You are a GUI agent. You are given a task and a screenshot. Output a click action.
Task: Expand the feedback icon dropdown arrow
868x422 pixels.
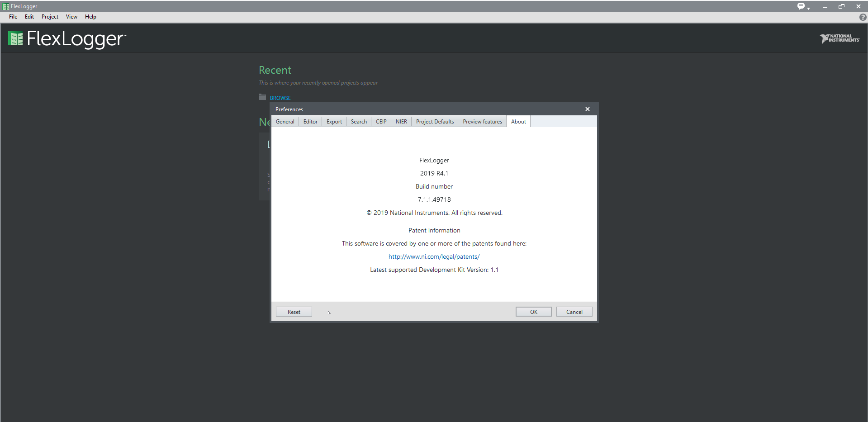pos(808,8)
